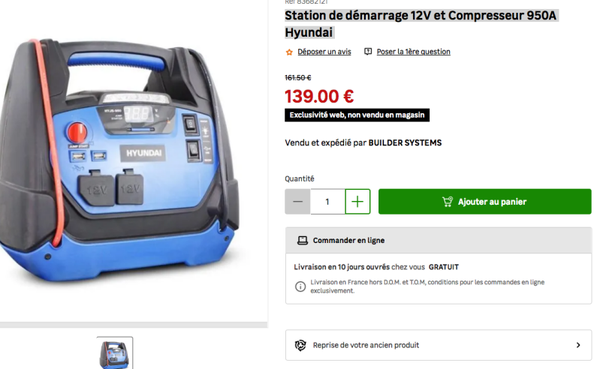Viewport: 600px width, 369px height.
Task: Expand Reprise de votre ancien produit chevron
Action: pos(578,345)
